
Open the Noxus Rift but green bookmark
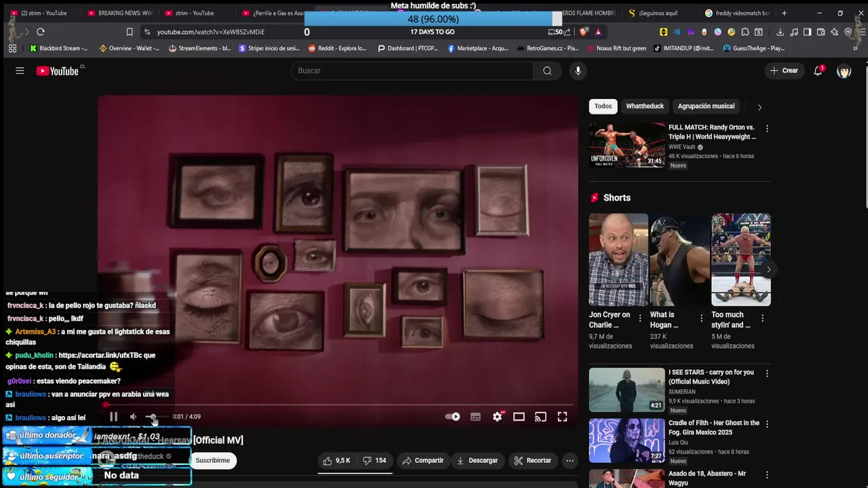coord(616,48)
